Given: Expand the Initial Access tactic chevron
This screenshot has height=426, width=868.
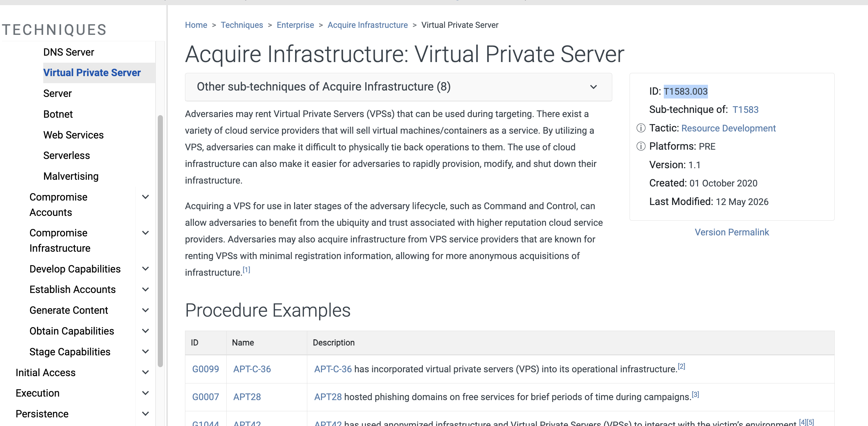Looking at the screenshot, I should pyautogui.click(x=146, y=373).
